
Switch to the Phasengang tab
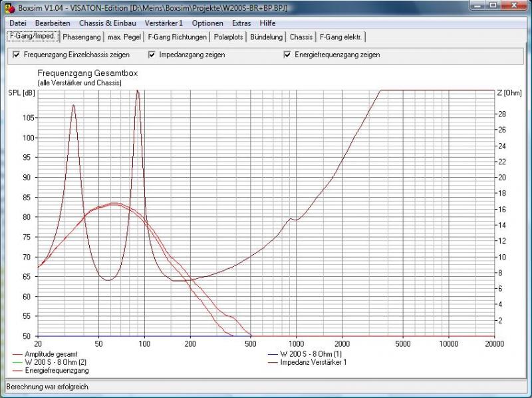tap(82, 37)
